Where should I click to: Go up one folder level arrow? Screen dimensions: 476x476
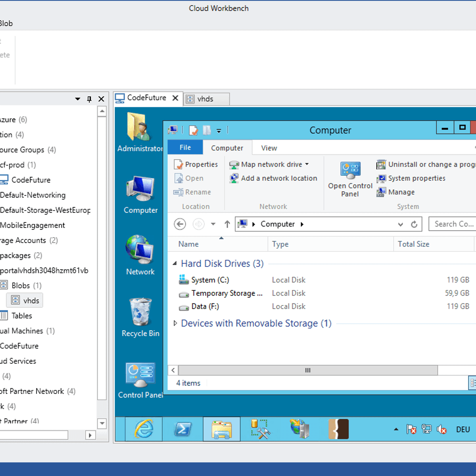click(227, 225)
